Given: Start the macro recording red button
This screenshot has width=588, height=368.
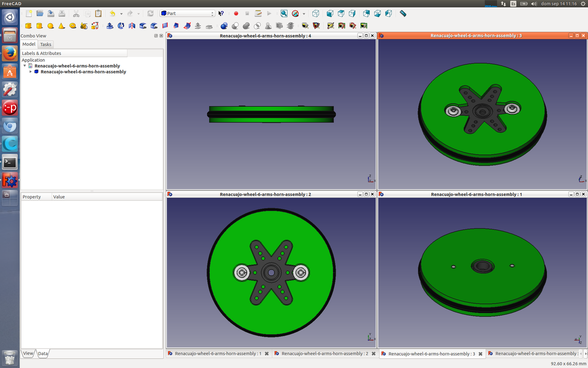Looking at the screenshot, I should [x=236, y=14].
